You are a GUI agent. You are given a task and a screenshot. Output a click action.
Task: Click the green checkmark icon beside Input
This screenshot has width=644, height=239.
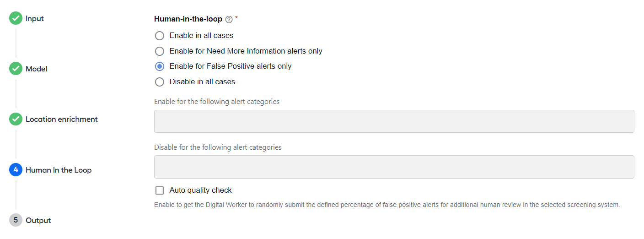coord(16,19)
